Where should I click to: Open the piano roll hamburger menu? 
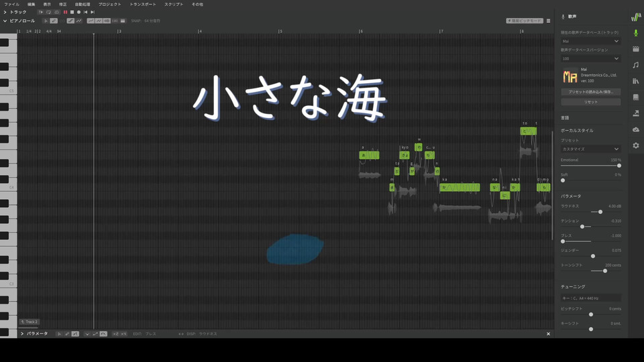(548, 21)
